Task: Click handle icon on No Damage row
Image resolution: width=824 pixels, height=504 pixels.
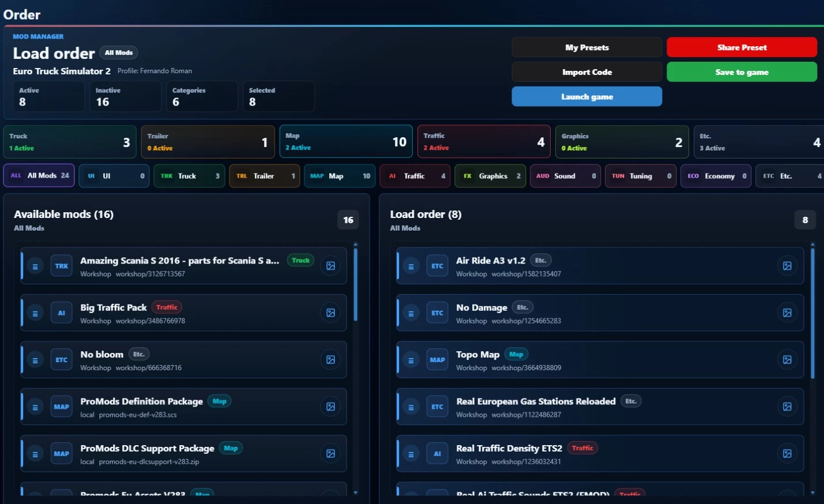Action: click(x=411, y=313)
